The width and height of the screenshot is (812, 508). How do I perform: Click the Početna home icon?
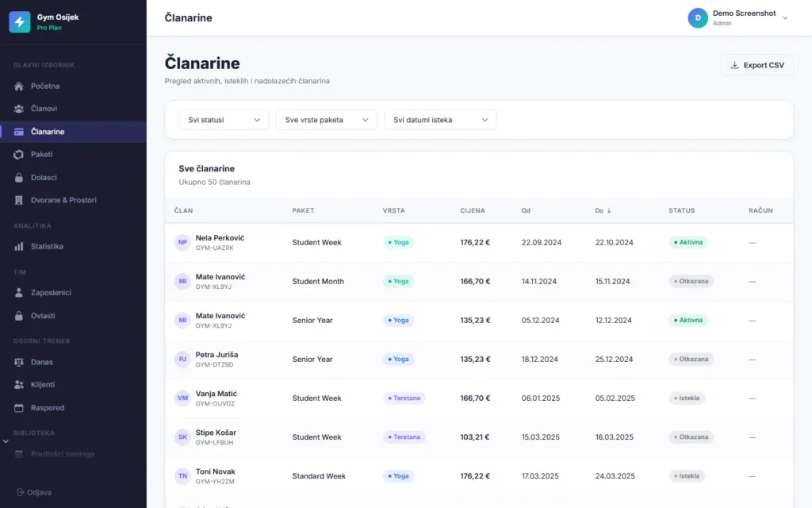pyautogui.click(x=19, y=86)
